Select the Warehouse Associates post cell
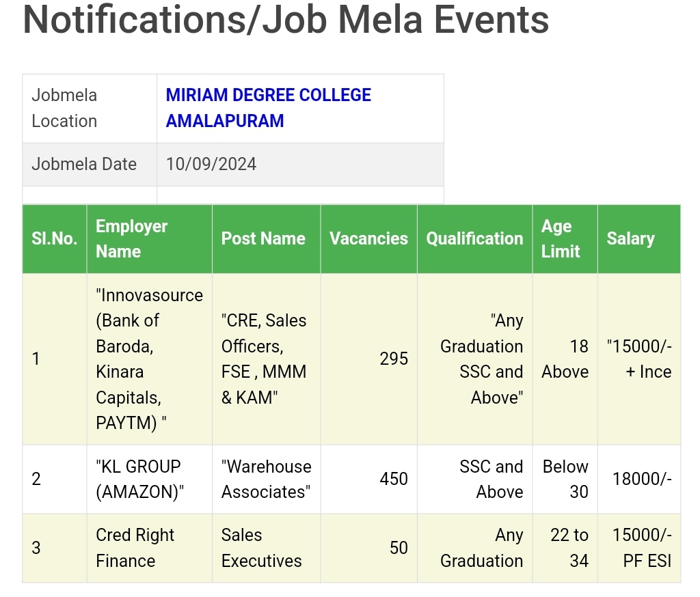The width and height of the screenshot is (700, 597). (x=267, y=480)
